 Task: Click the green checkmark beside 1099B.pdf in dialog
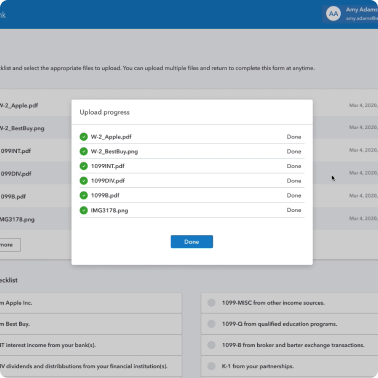84,195
